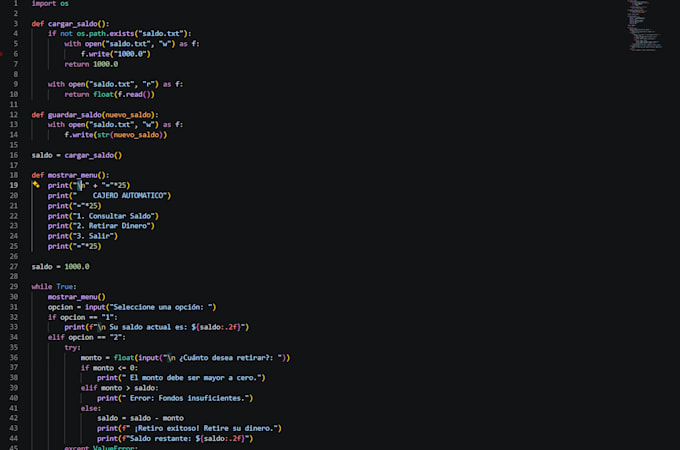Click print("1. Consultar Saldo") line
Image resolution: width=680 pixels, height=450 pixels.
tap(103, 216)
